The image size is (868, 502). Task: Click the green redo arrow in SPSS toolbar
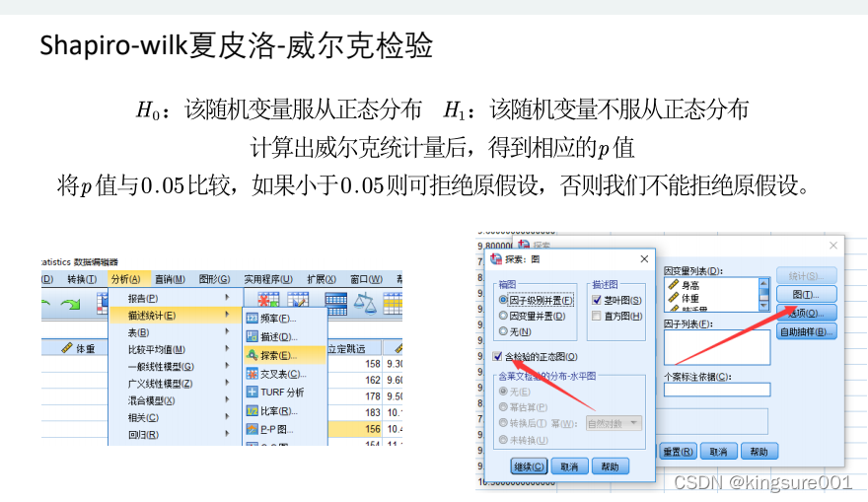[x=71, y=304]
